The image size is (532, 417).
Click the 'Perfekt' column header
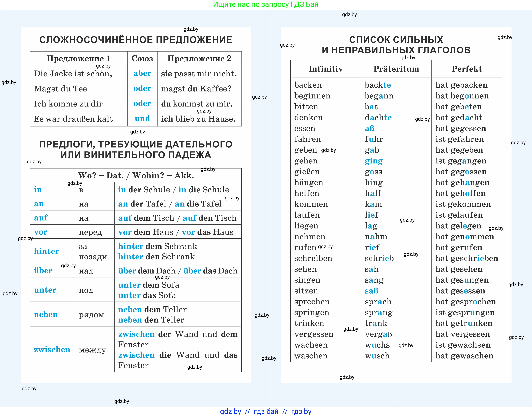coord(466,69)
